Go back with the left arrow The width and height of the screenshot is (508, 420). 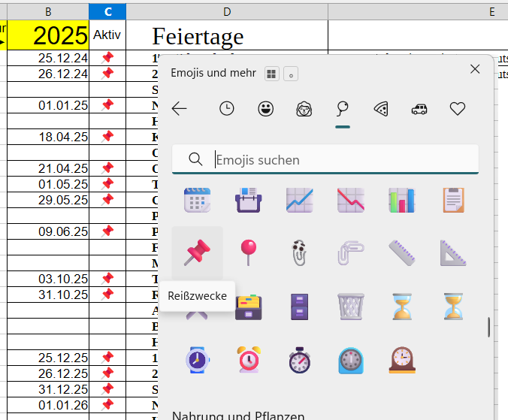[179, 109]
